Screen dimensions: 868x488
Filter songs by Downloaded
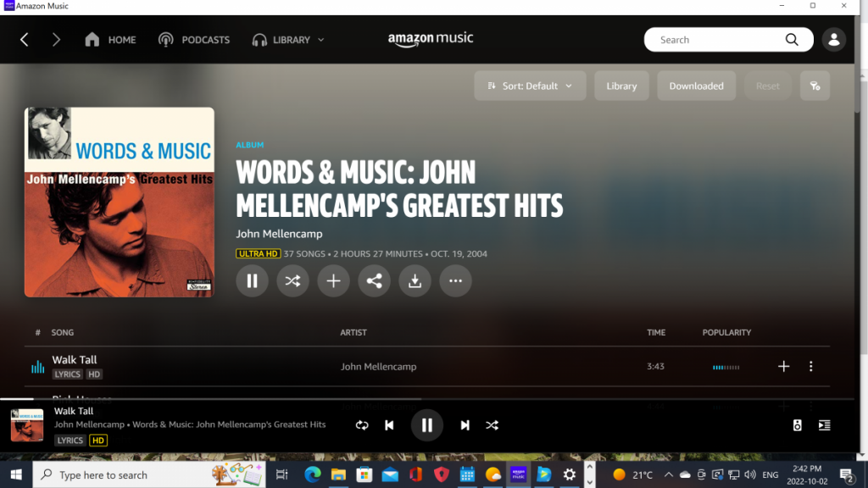coord(697,86)
